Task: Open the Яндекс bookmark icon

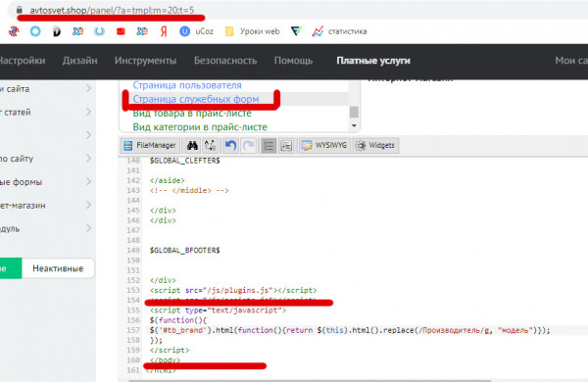Action: pyautogui.click(x=164, y=31)
